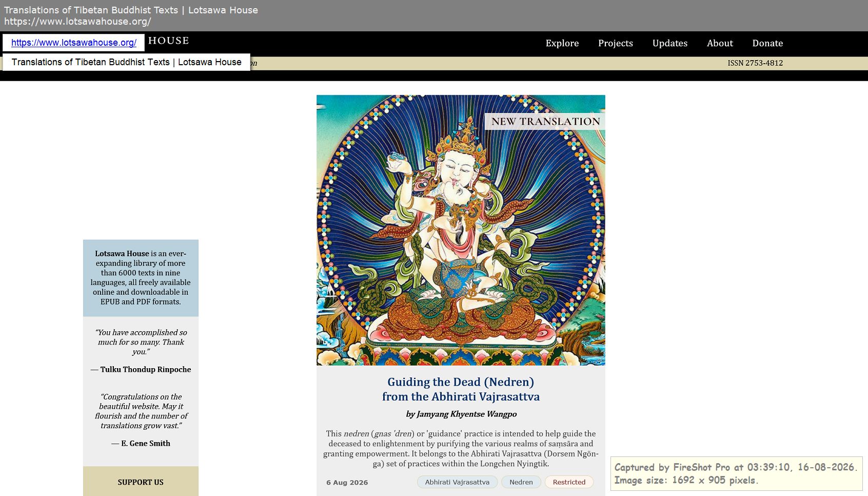The width and height of the screenshot is (868, 496).
Task: Click the quote "Congratulations on the beautiful website"
Action: (141, 411)
